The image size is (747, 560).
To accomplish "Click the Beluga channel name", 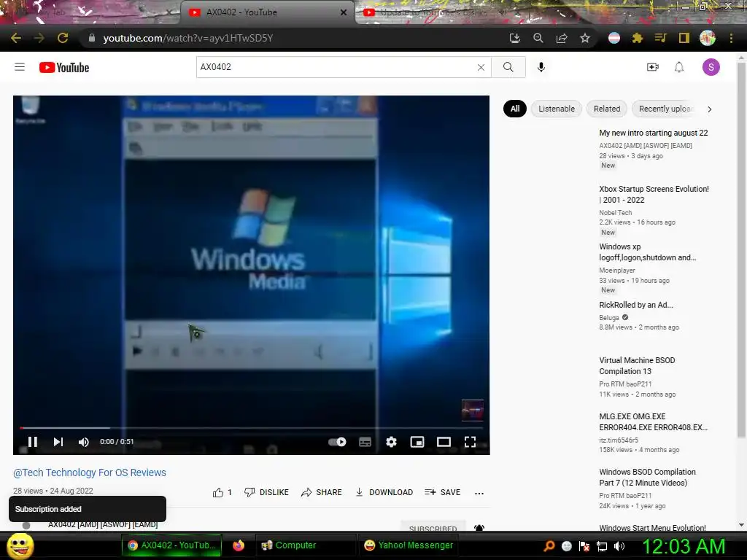I will [609, 318].
